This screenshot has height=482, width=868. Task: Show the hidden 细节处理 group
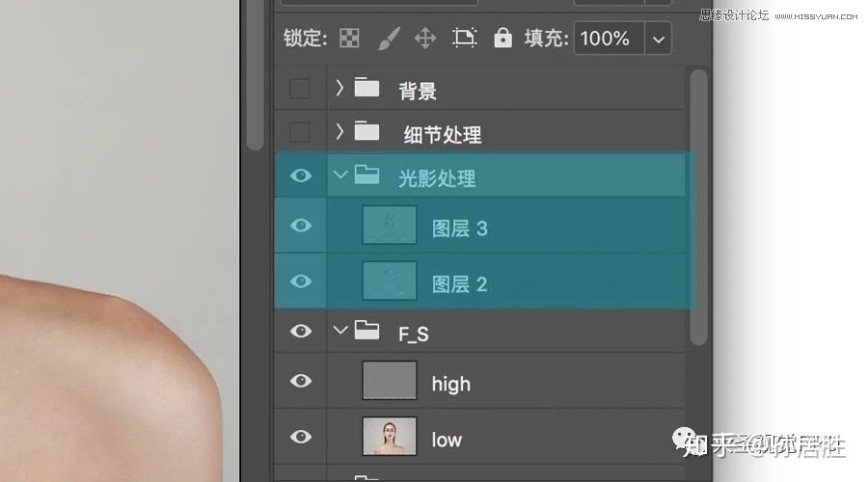pos(300,132)
